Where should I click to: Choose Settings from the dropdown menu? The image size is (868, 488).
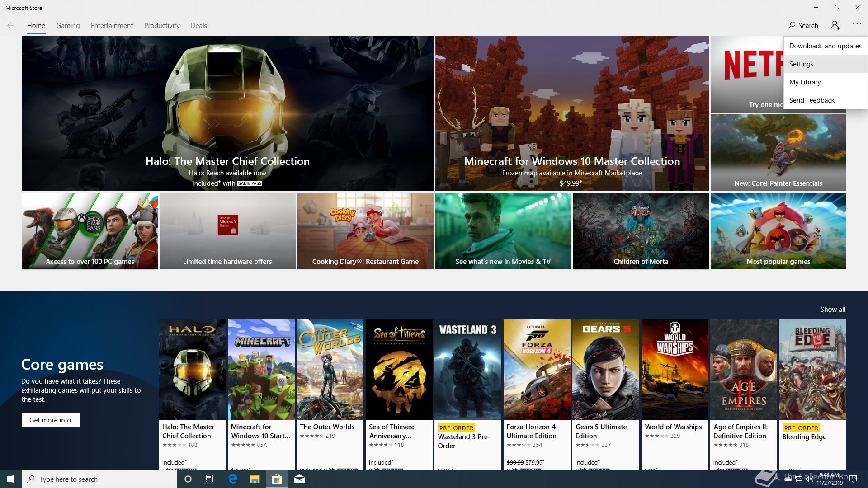825,64
